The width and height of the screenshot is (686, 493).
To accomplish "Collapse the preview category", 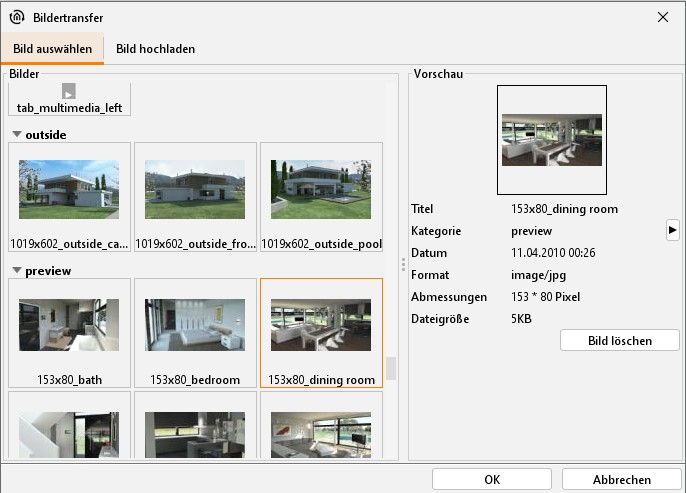I will (x=17, y=271).
